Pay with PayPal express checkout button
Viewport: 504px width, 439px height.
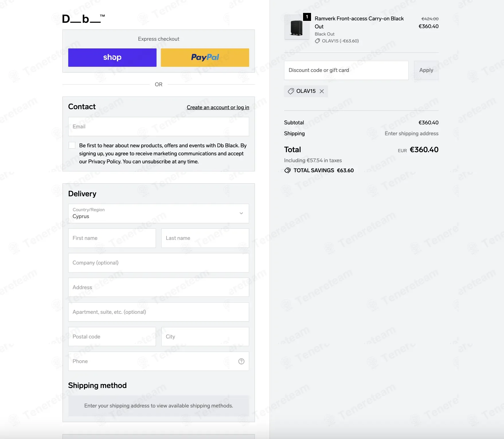click(x=205, y=58)
